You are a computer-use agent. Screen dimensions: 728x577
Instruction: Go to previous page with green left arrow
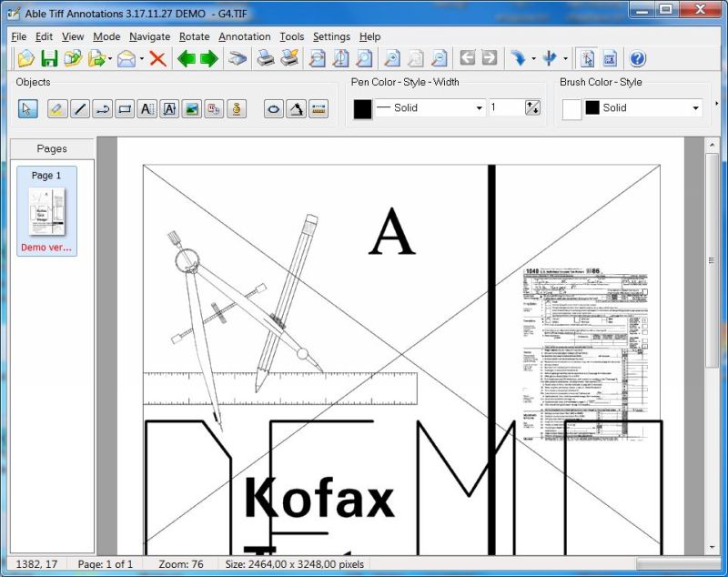coord(187,59)
